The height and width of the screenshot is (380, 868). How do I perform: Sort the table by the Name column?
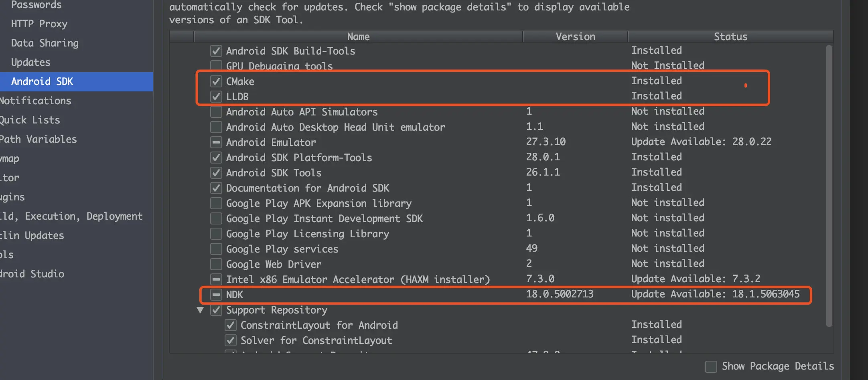pos(358,36)
